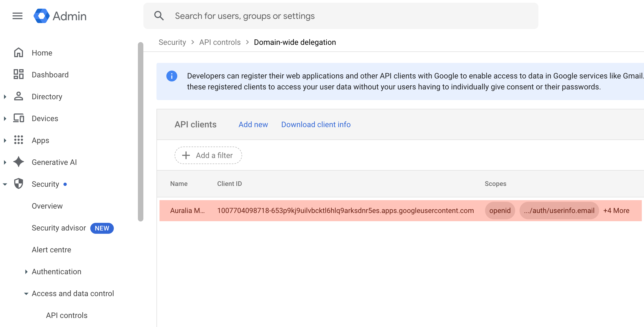Open the hamburger navigation menu
Viewport: 644px width, 327px height.
click(x=17, y=16)
